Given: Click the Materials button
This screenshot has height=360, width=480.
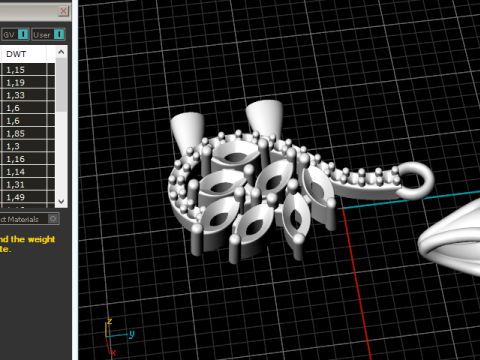Looking at the screenshot, I should 29,219.
